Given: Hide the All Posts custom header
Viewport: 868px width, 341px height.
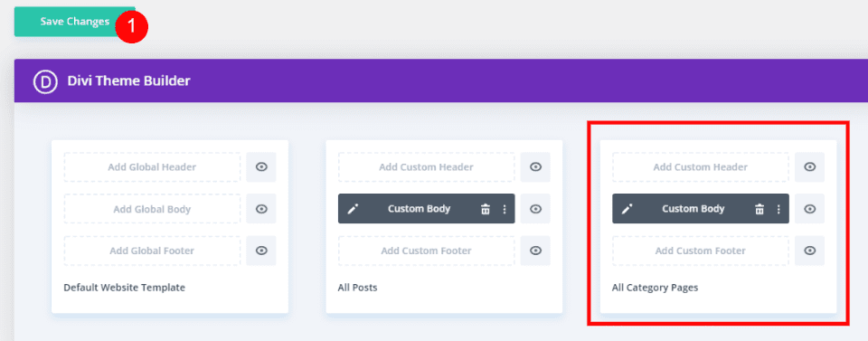Looking at the screenshot, I should [535, 166].
